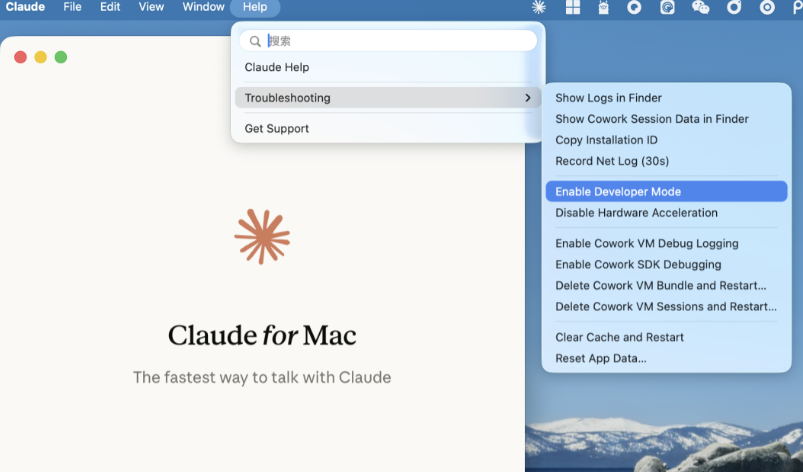Open the Ollama llama menu bar icon
The width and height of the screenshot is (803, 472).
coord(604,7)
